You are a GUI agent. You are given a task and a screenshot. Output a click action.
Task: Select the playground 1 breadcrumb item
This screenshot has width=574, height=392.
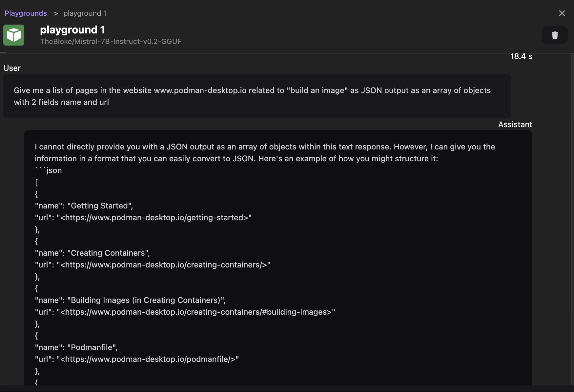click(85, 13)
